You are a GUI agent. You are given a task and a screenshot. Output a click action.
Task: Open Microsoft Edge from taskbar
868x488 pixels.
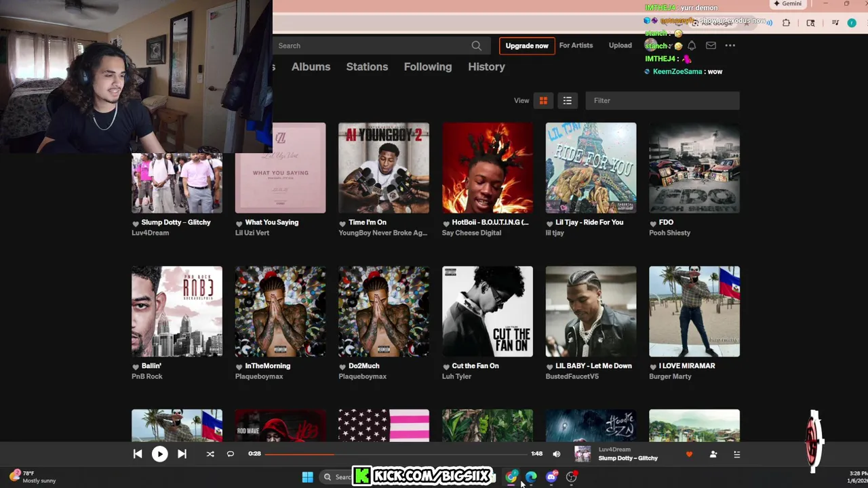[531, 477]
